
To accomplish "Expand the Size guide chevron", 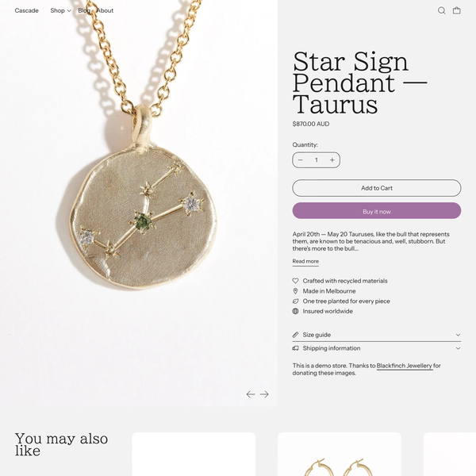I will coord(458,335).
